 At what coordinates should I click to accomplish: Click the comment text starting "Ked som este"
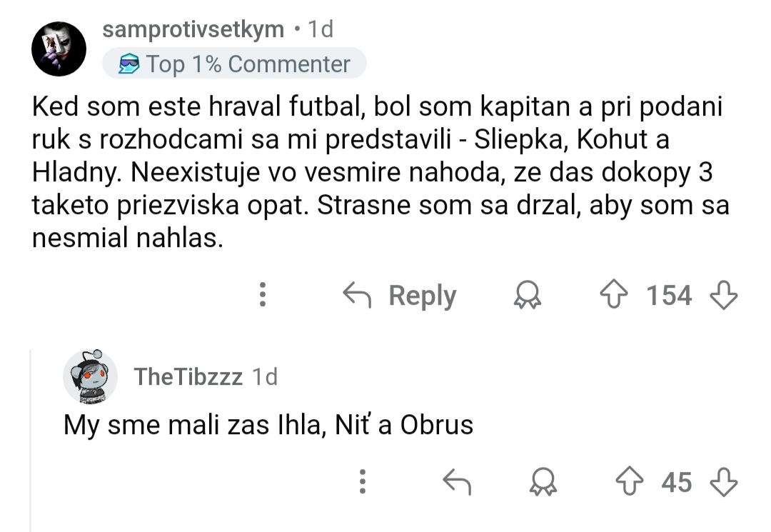(x=378, y=173)
